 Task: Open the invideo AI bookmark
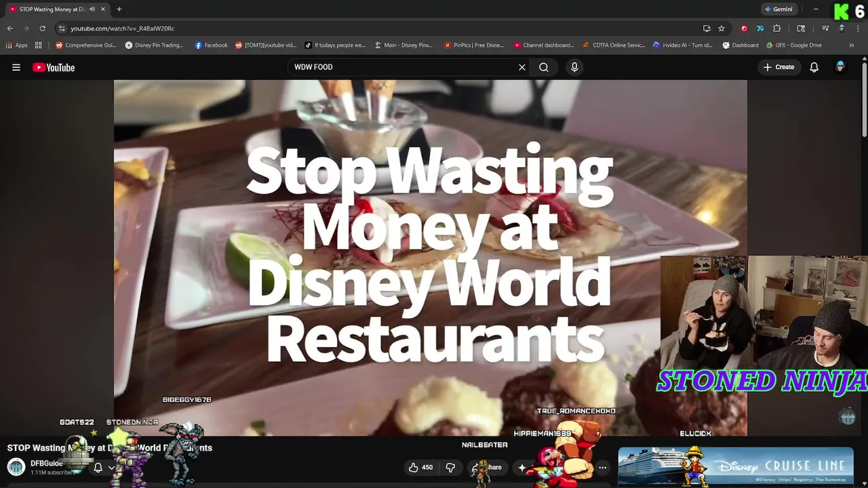coord(683,45)
